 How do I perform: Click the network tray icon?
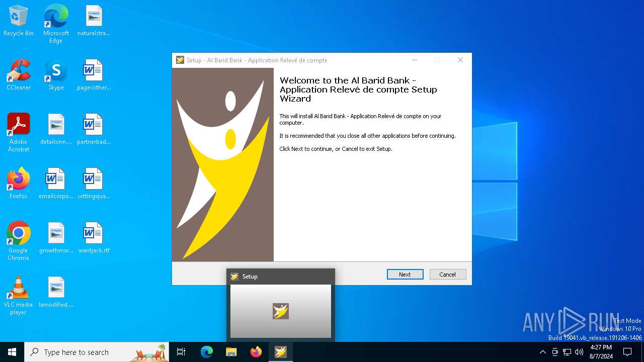pyautogui.click(x=567, y=352)
